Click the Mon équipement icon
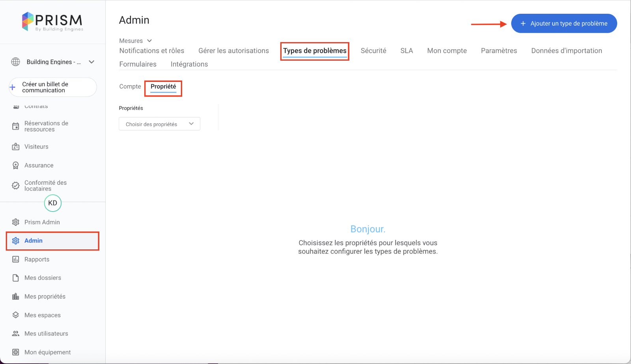 click(16, 352)
